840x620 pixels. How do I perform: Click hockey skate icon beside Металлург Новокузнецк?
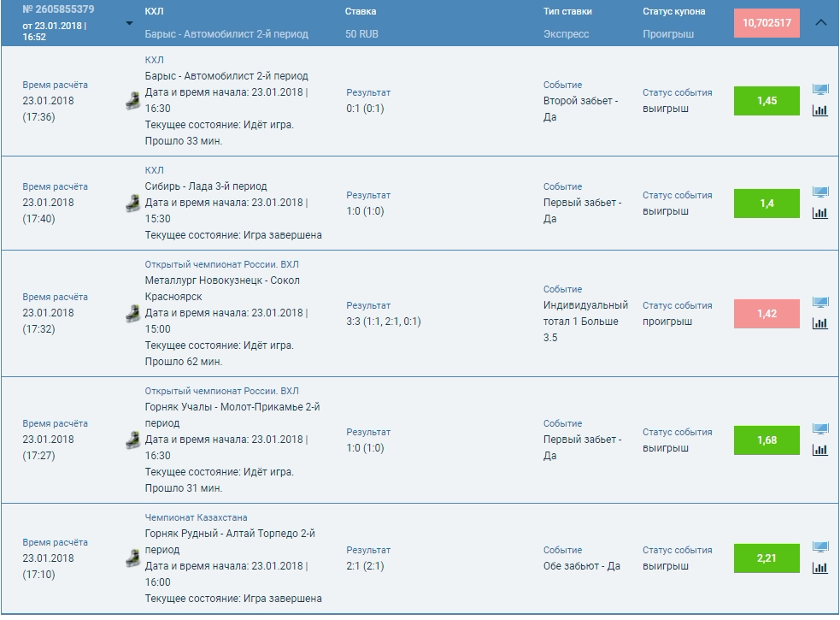tap(132, 313)
